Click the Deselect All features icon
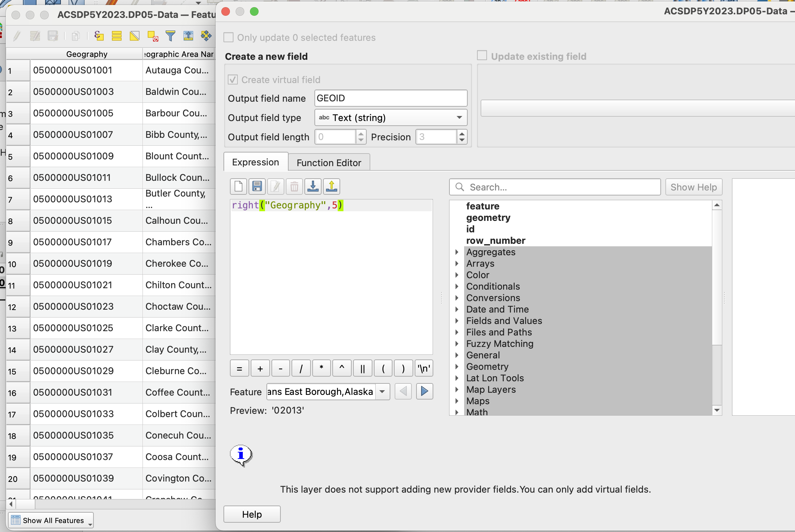 tap(153, 36)
